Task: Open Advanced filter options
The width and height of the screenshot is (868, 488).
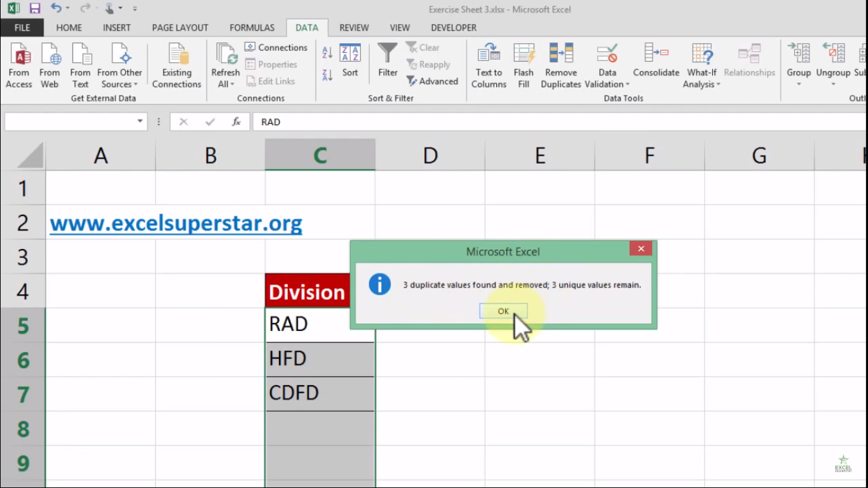Action: point(432,81)
